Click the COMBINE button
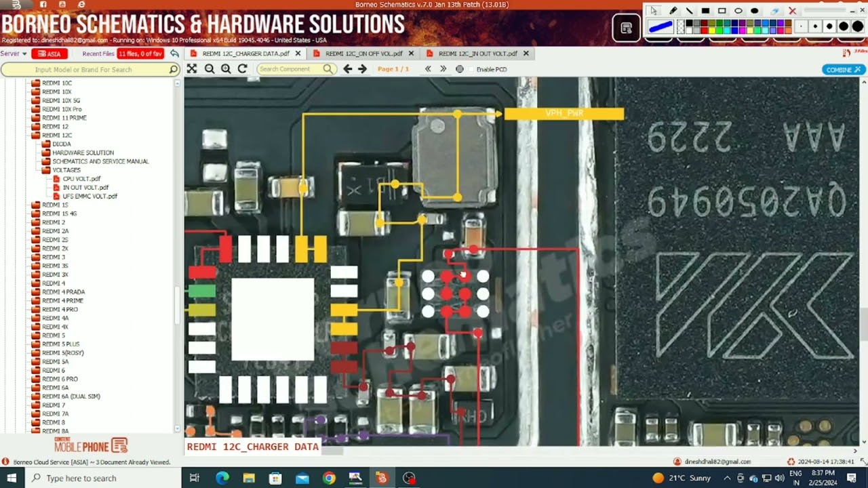This screenshot has width=868, height=488. click(844, 70)
